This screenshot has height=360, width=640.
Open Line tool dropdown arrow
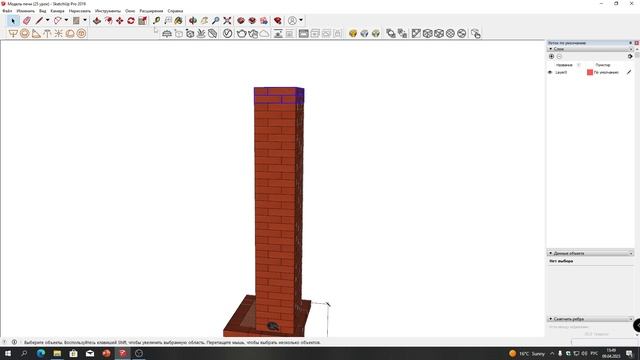coord(47,20)
